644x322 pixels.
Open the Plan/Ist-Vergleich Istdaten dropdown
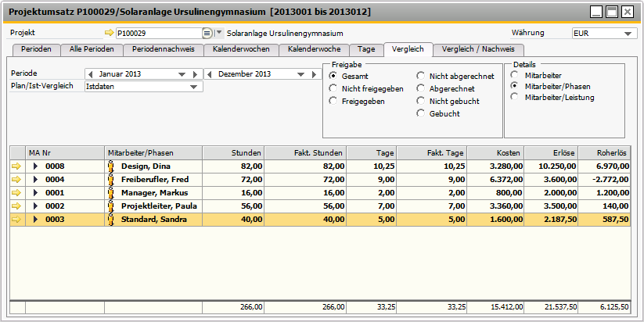[x=193, y=87]
